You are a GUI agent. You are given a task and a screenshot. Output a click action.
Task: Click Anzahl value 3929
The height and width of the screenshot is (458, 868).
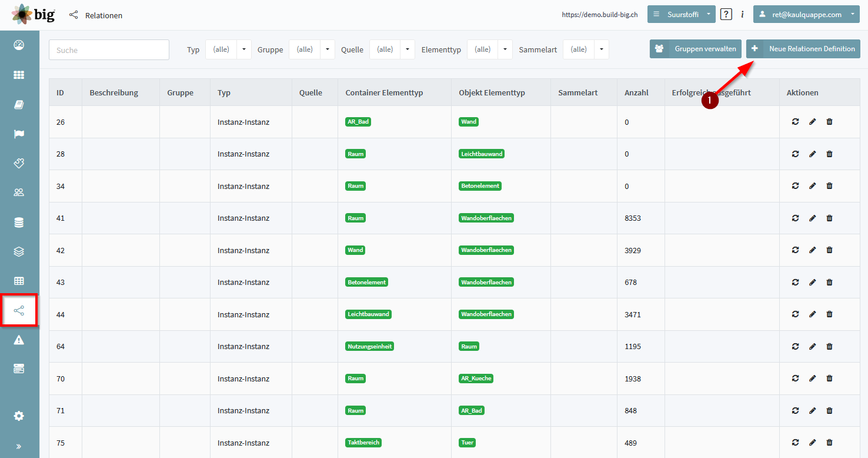pyautogui.click(x=633, y=250)
